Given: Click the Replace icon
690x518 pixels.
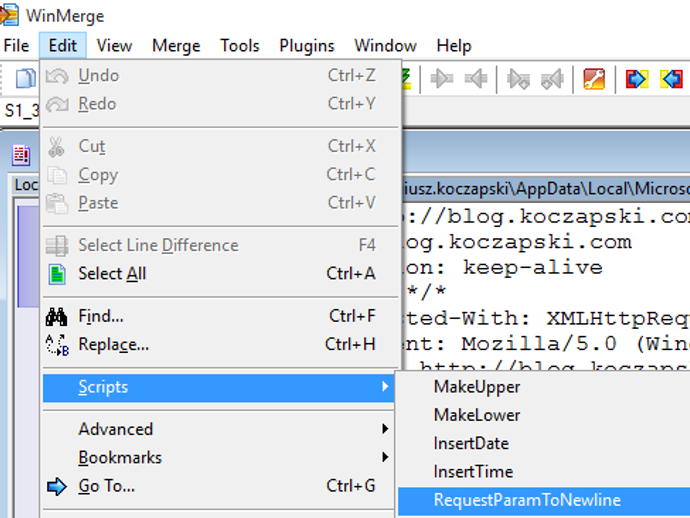Looking at the screenshot, I should pos(57,345).
